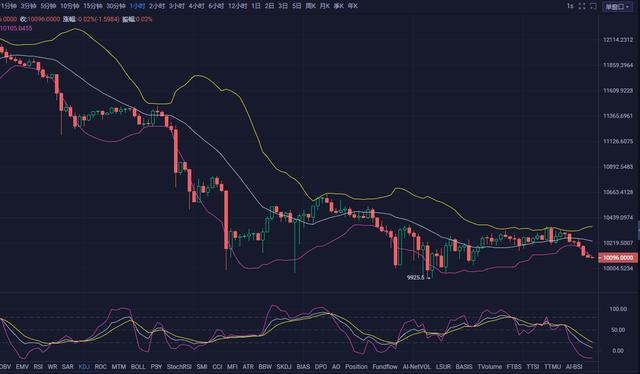The height and width of the screenshot is (374, 640).
Task: Switch to the 4小时 timeframe
Action: (x=196, y=6)
